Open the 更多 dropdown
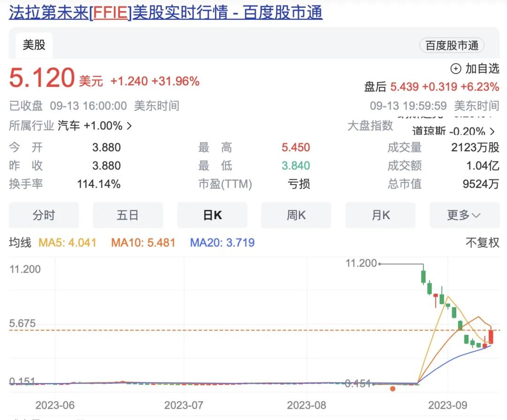The height and width of the screenshot is (420, 507). tap(464, 215)
